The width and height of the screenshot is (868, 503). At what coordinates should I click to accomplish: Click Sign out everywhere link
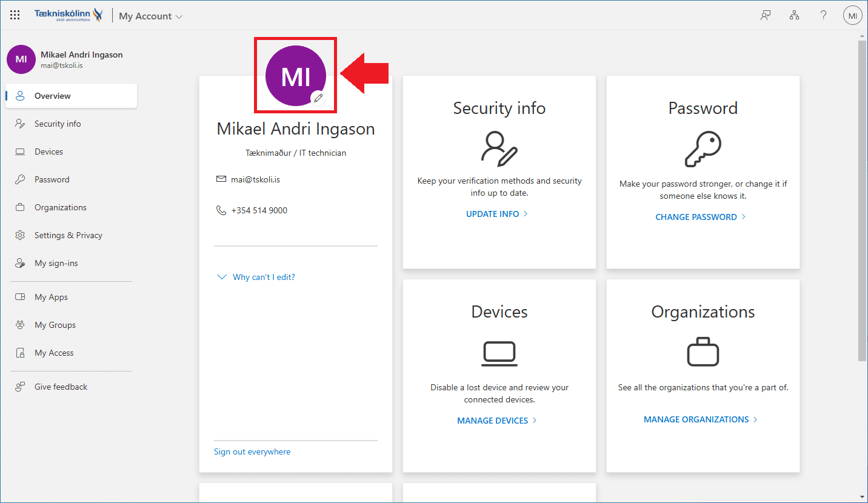point(252,451)
